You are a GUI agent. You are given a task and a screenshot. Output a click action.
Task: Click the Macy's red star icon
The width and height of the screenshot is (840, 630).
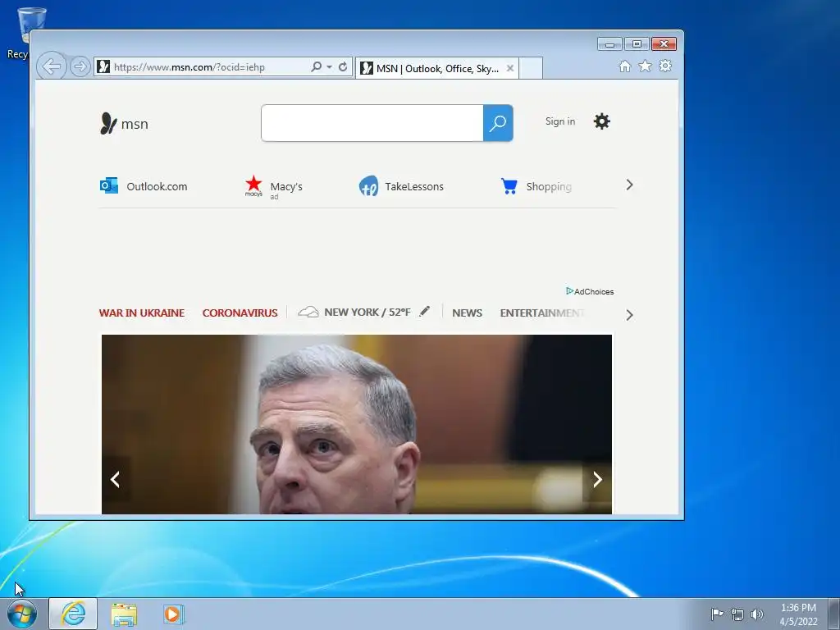(253, 185)
